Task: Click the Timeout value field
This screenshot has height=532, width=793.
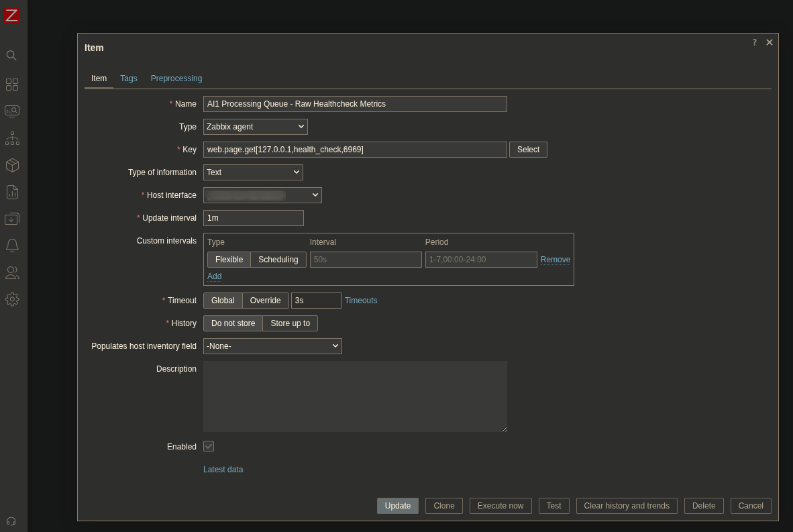Action: [316, 301]
